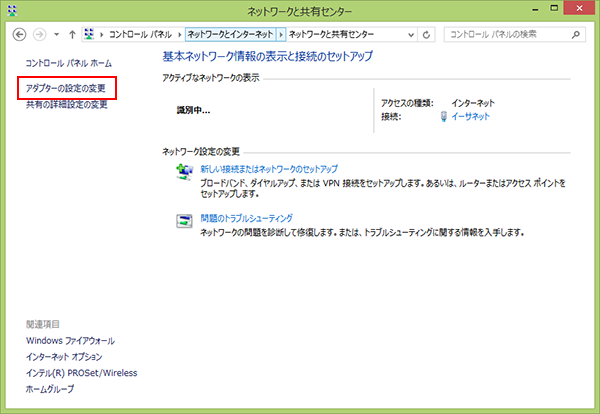600x414 pixels.
Task: Click the 識別中... network name text
Action: tap(193, 111)
